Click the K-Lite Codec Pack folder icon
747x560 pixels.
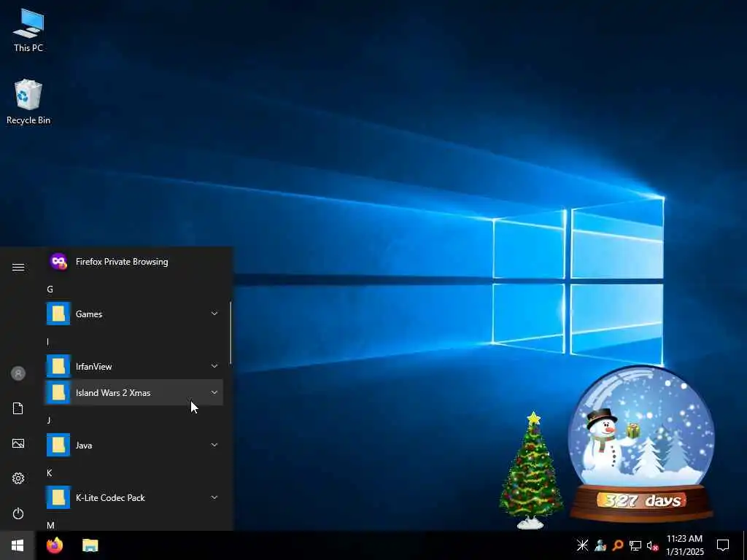(58, 497)
